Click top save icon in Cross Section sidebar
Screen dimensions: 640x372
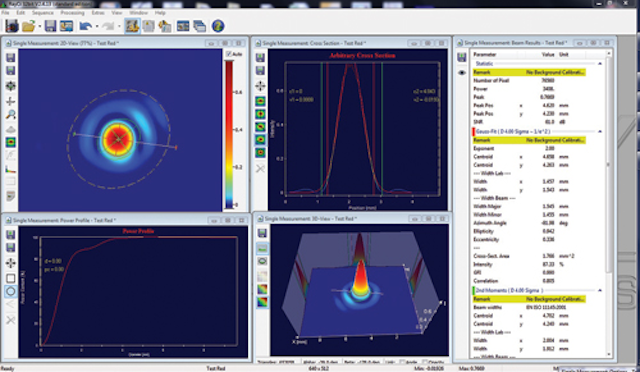click(260, 58)
